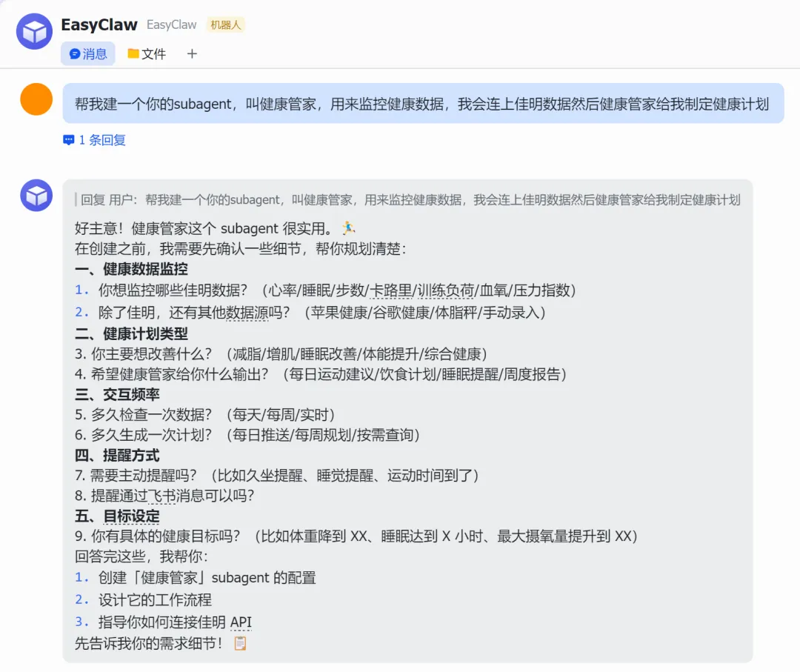Click the 机器人 tag in the header

225,25
